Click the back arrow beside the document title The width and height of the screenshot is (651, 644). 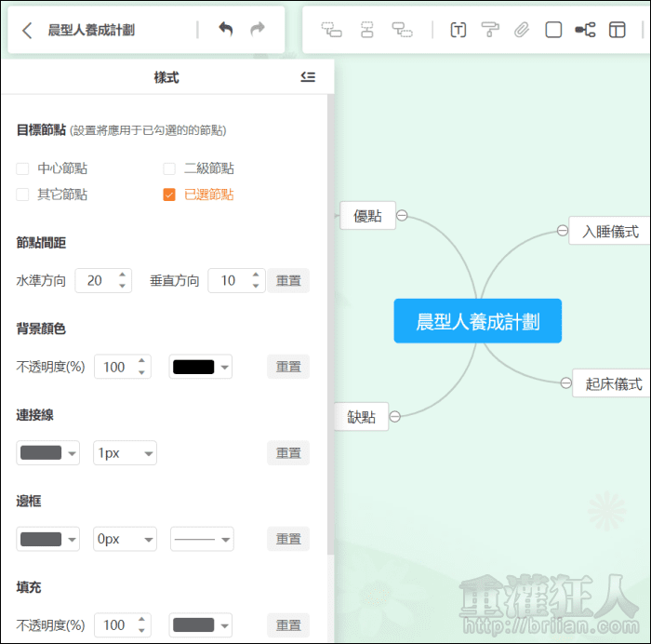[x=27, y=30]
